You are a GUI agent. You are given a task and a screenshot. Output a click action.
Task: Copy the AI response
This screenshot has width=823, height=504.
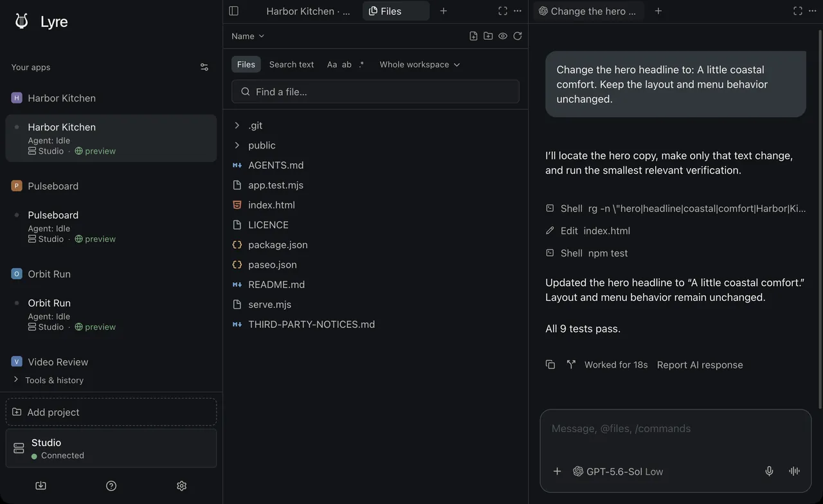click(550, 364)
